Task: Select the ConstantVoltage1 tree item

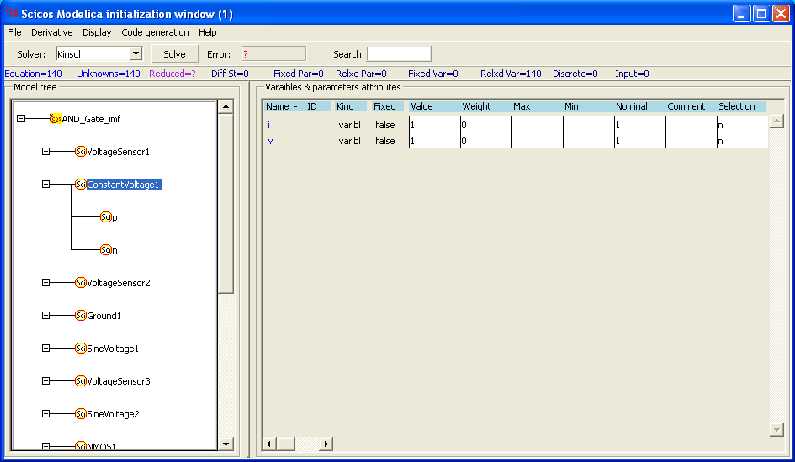Action: pos(124,185)
